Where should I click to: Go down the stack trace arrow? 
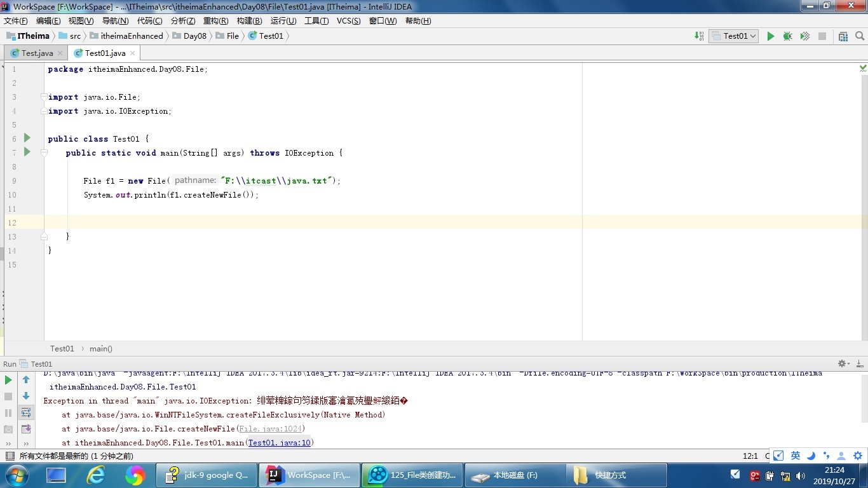[x=26, y=396]
